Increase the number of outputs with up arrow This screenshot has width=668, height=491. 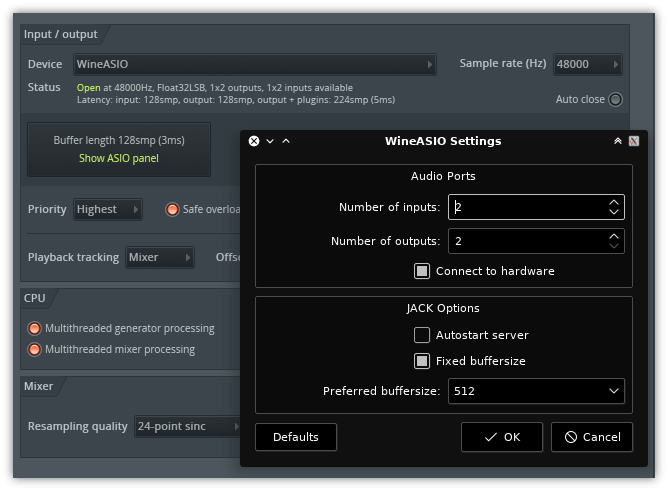point(614,236)
